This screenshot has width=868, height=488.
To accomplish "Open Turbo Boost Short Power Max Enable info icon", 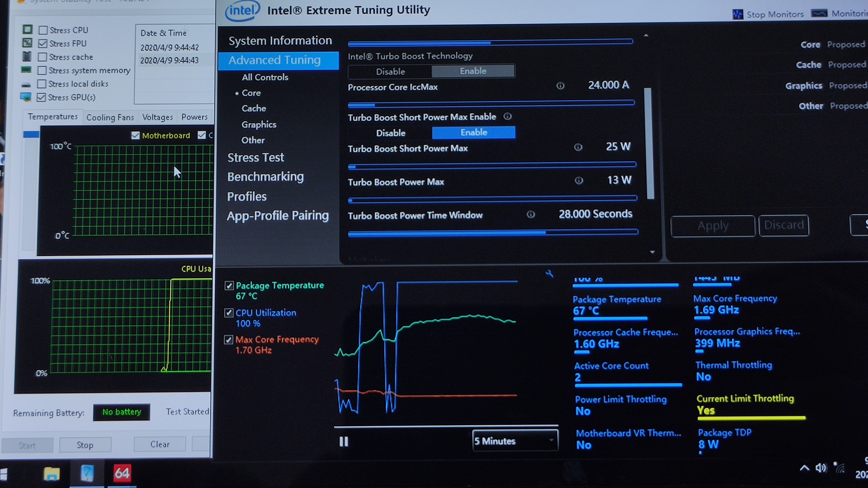I will point(508,116).
